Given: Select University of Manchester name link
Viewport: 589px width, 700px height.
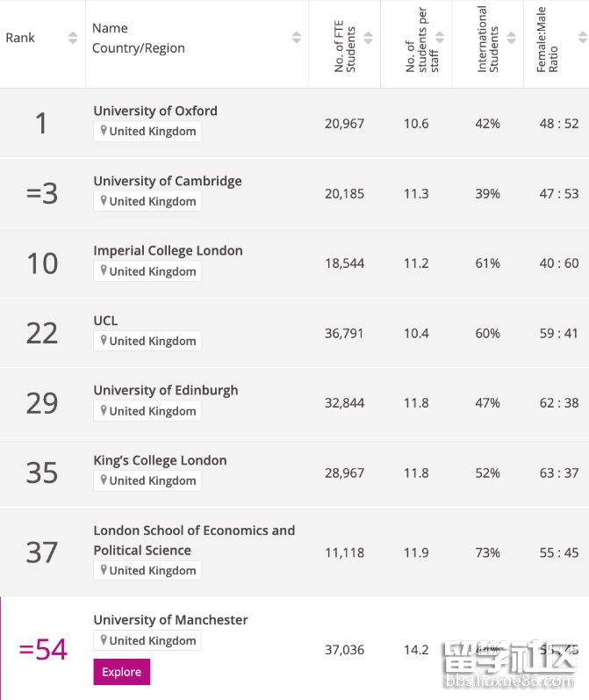Looking at the screenshot, I should [x=170, y=619].
